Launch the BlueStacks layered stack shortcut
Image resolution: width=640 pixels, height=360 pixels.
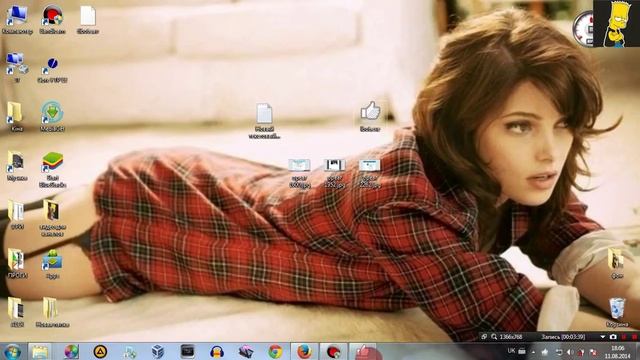tap(53, 169)
